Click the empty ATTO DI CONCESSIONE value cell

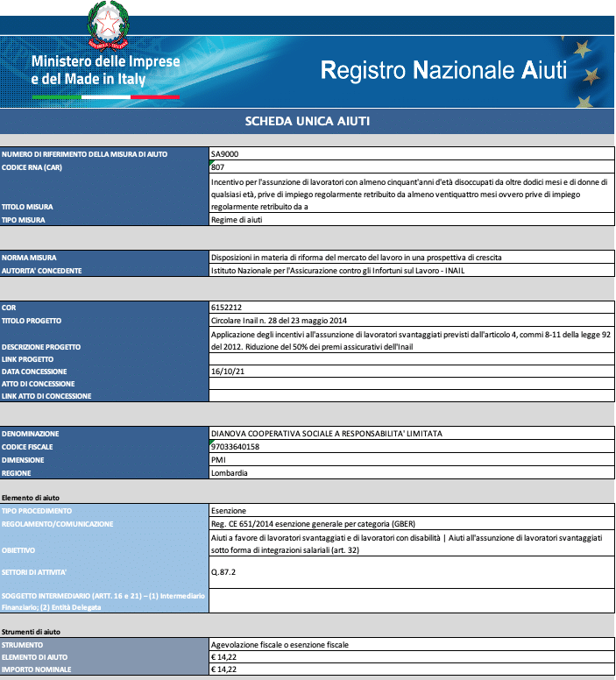click(412, 383)
